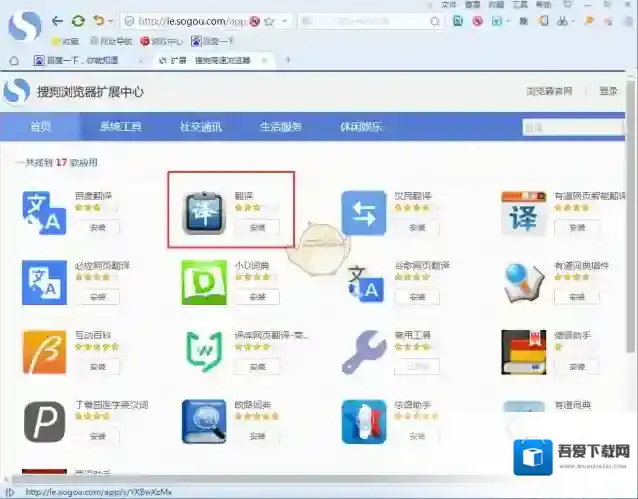Open the 百度一下 bookmark bar item
This screenshot has width=638, height=499.
pos(212,41)
